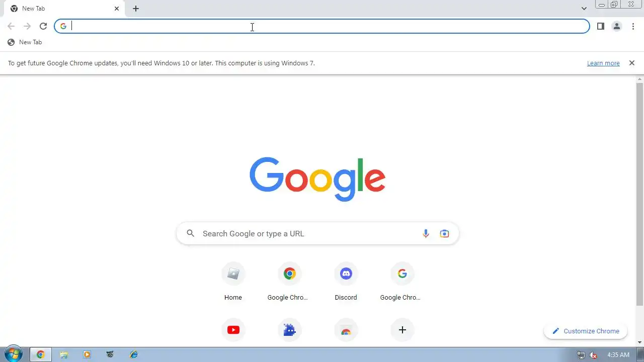
Task: Open the raccoon icon app in taskbar
Action: 110,354
